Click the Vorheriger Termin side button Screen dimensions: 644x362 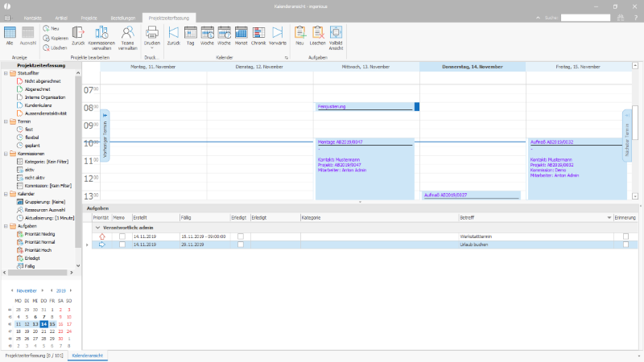click(x=105, y=135)
